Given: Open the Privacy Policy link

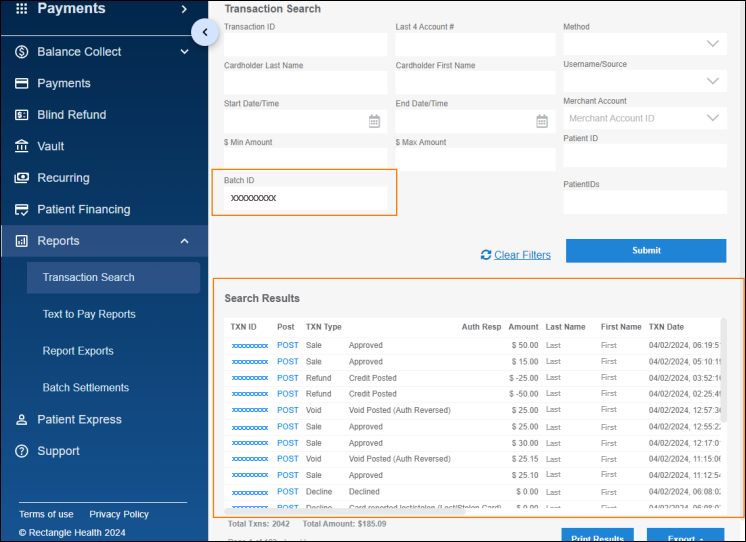Looking at the screenshot, I should tap(119, 514).
